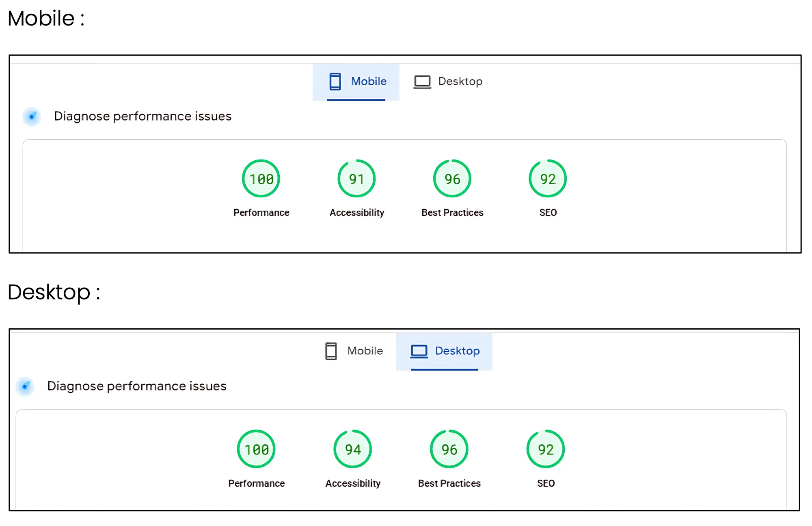The height and width of the screenshot is (526, 812).
Task: Open Best Practices score gauge 96 in Mobile report
Action: coord(452,179)
